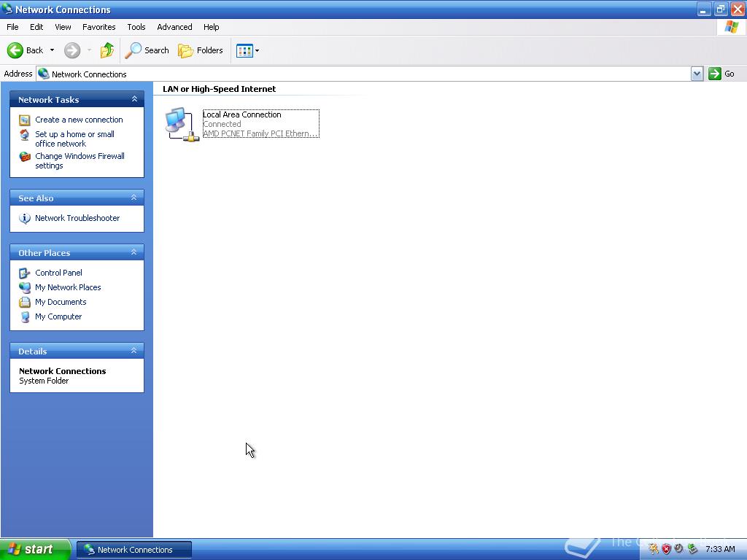
Task: Click the system tray clock
Action: 720,550
